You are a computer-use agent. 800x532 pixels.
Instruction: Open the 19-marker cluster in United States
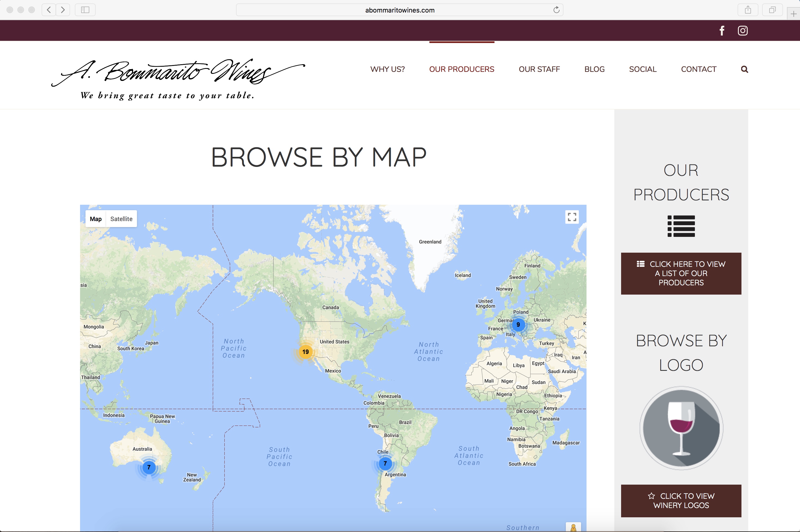tap(306, 352)
